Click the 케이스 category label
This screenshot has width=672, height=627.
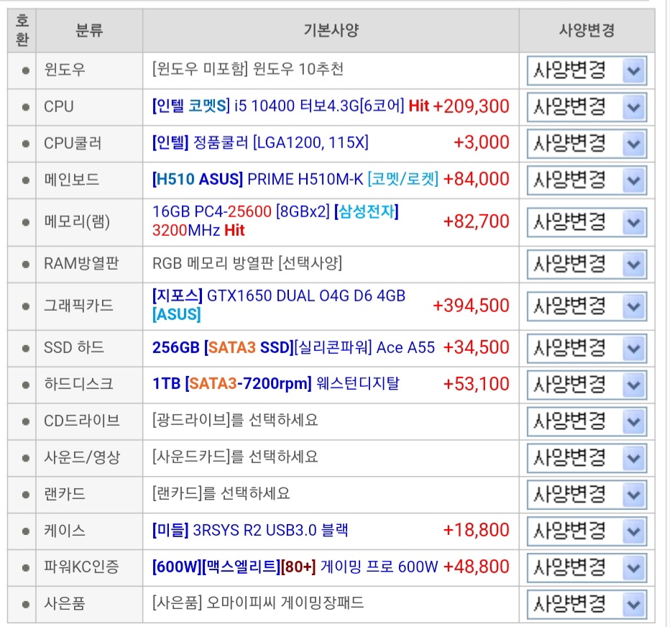[64, 531]
